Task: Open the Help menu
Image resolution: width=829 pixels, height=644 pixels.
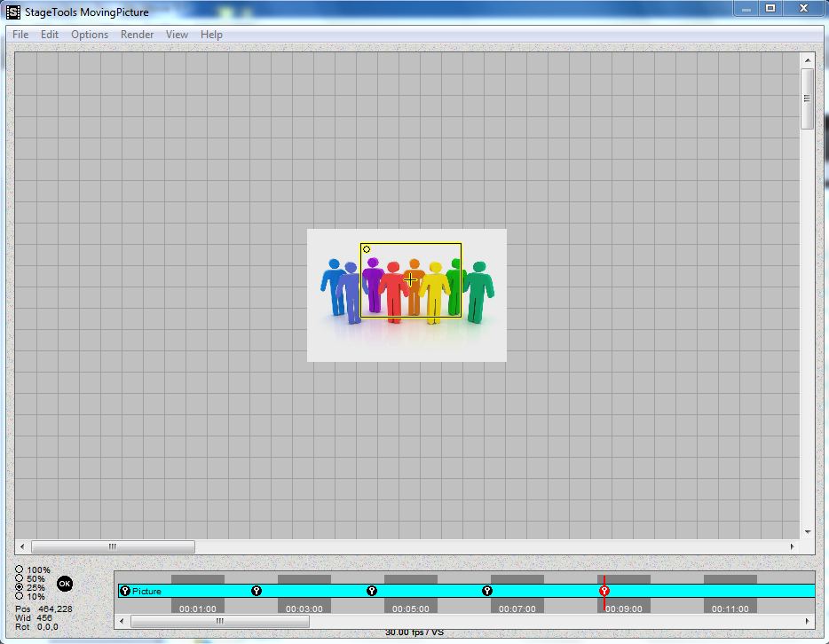Action: (211, 35)
